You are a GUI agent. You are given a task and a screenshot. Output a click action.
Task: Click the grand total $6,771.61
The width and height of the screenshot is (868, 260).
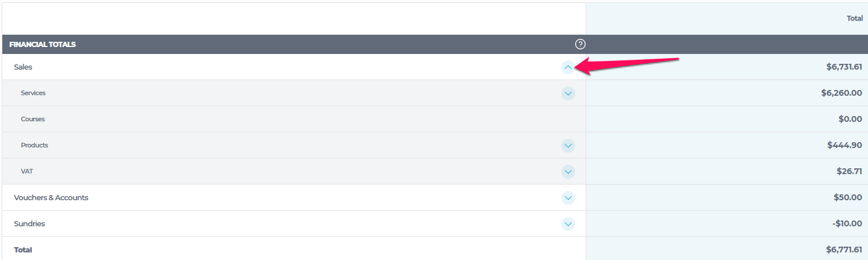(x=844, y=250)
